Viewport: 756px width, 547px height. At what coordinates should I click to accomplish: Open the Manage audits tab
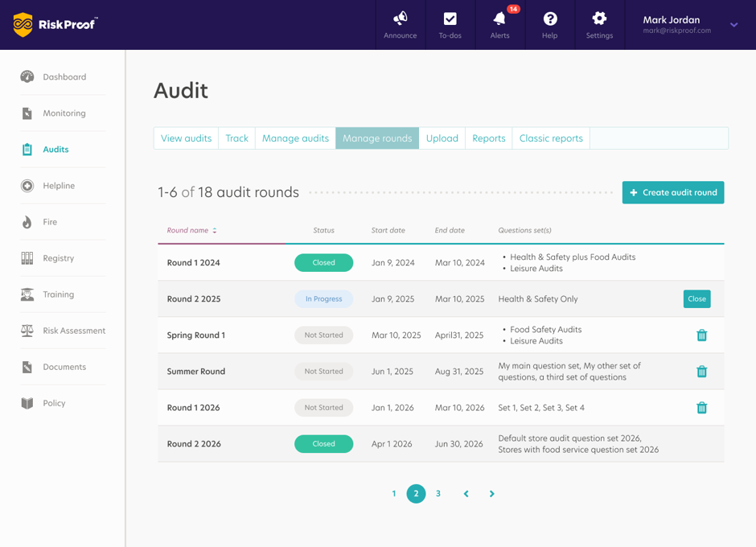click(x=295, y=138)
